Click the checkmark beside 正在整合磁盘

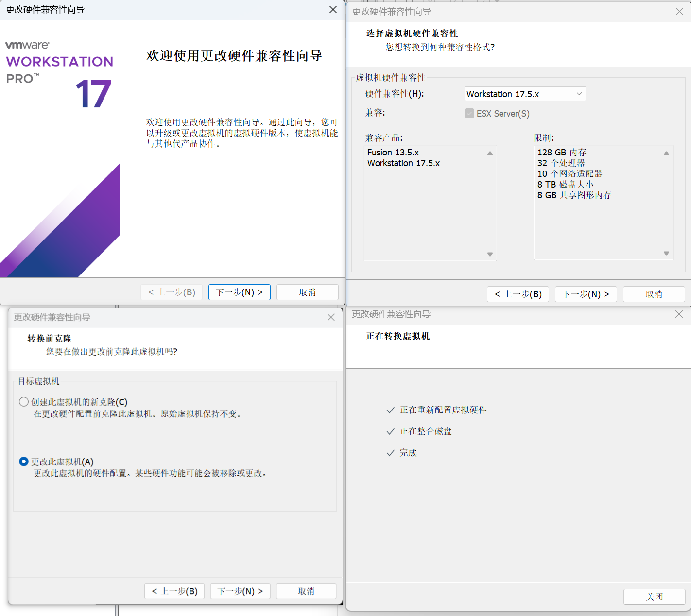pos(390,431)
